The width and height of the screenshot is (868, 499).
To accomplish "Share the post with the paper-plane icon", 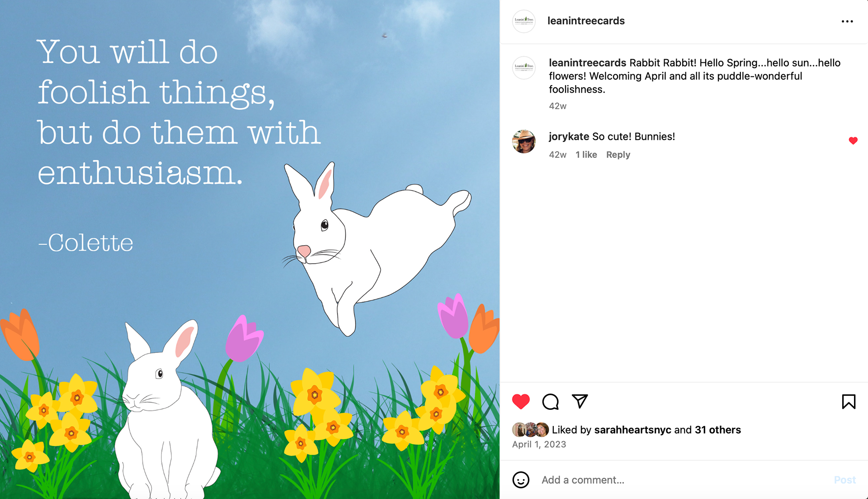I will [x=580, y=401].
